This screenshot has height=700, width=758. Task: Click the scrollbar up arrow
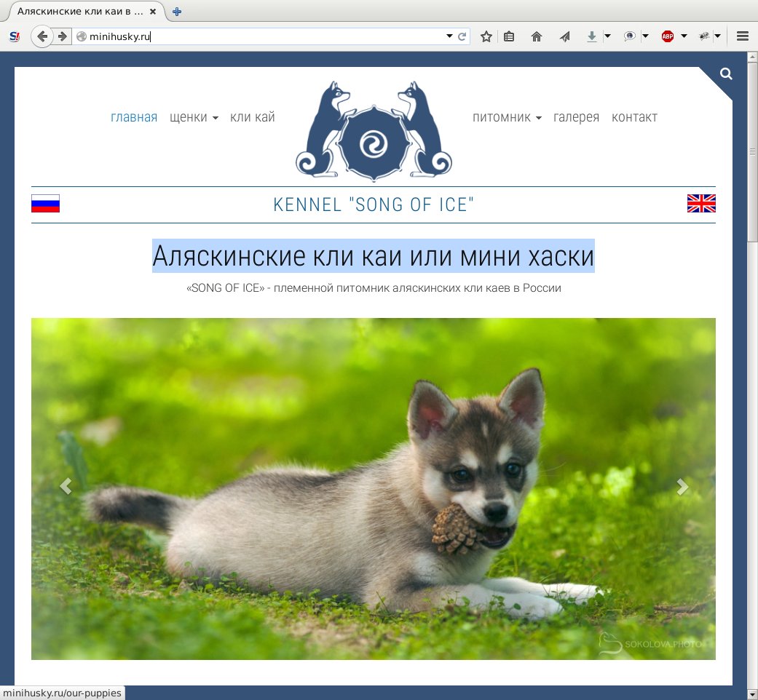click(752, 57)
